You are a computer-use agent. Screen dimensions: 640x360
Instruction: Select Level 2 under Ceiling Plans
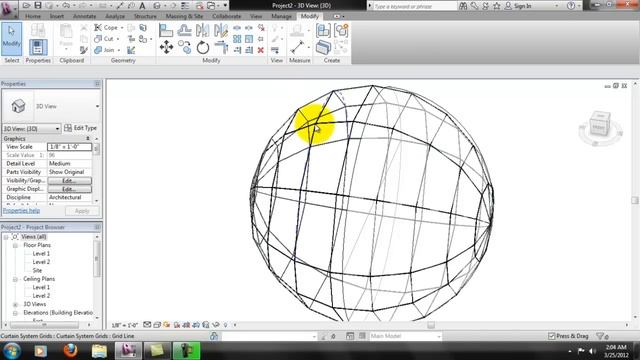point(41,296)
